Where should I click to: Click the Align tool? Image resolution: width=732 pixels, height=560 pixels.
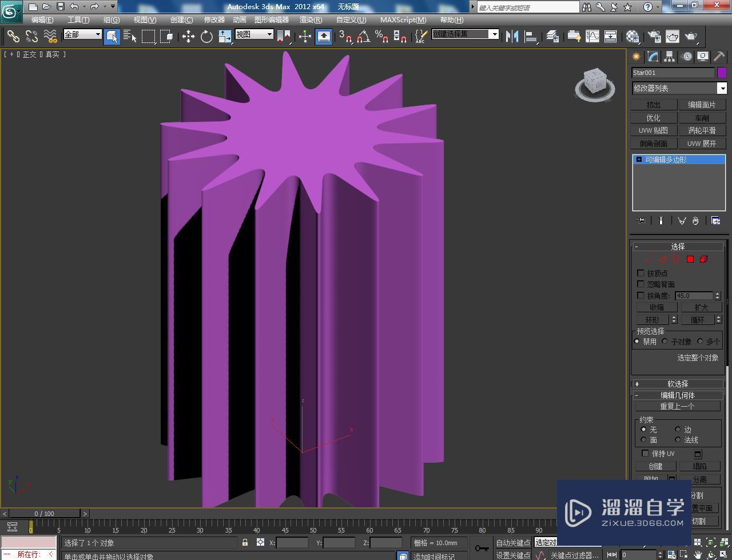tap(531, 37)
